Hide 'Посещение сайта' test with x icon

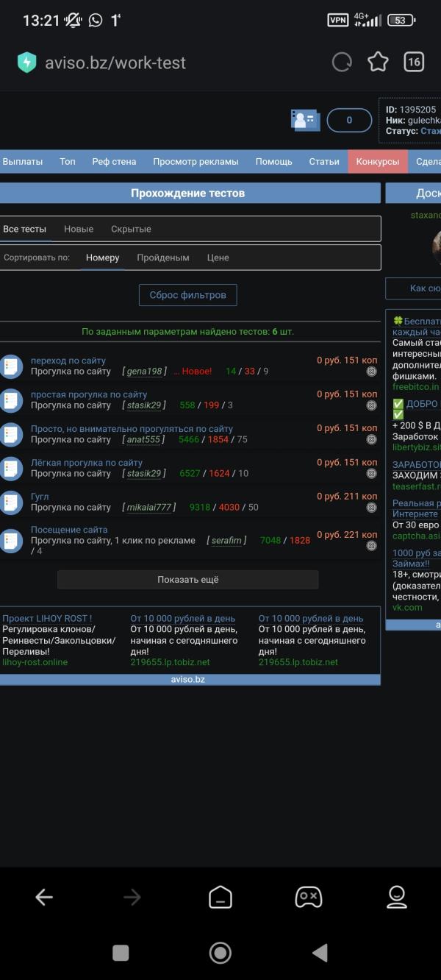371,547
